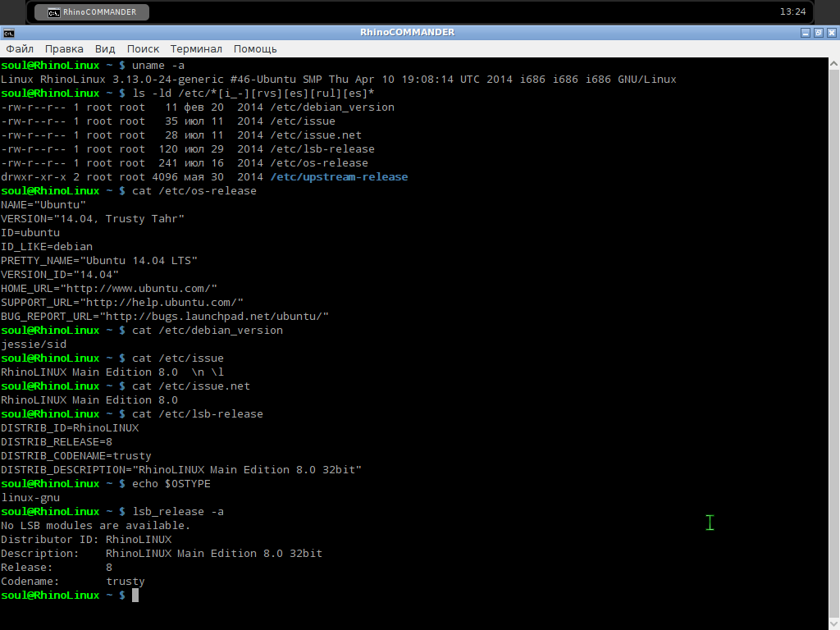The height and width of the screenshot is (630, 840).
Task: Click the DISTRIB_CODENAME=trusty line
Action: [x=76, y=455]
